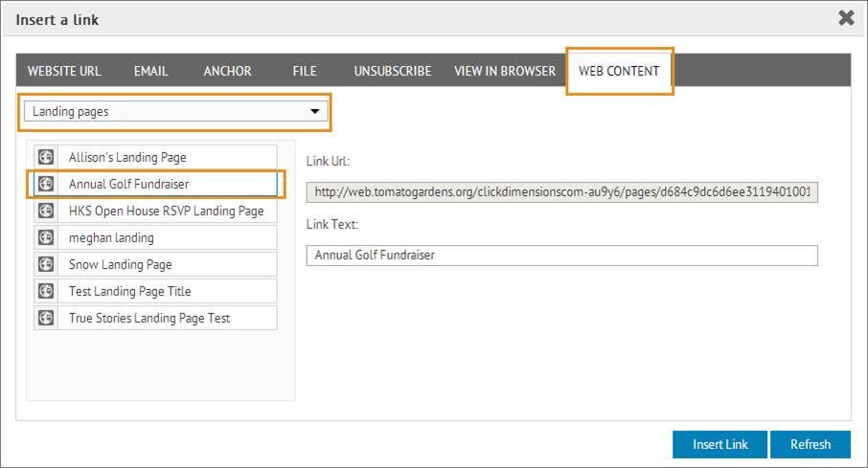Click globe icon next to Test Landing Page Title
The height and width of the screenshot is (468, 868).
[x=45, y=291]
